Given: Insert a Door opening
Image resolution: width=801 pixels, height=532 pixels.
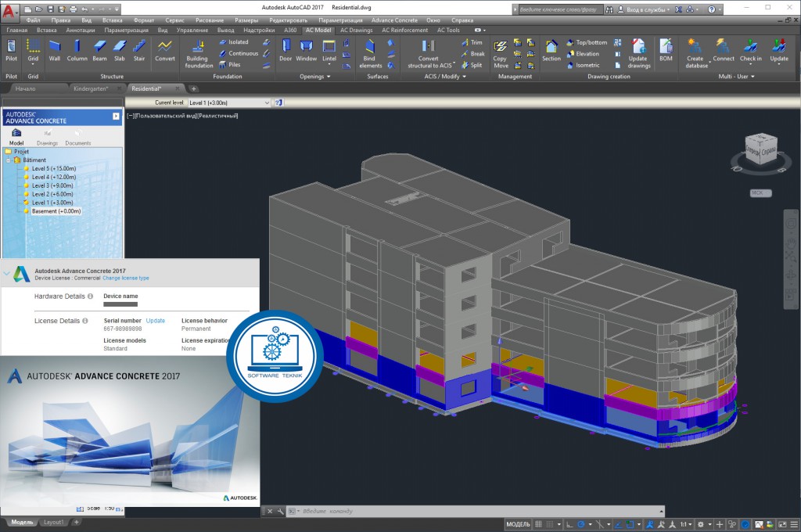Looking at the screenshot, I should pyautogui.click(x=286, y=49).
